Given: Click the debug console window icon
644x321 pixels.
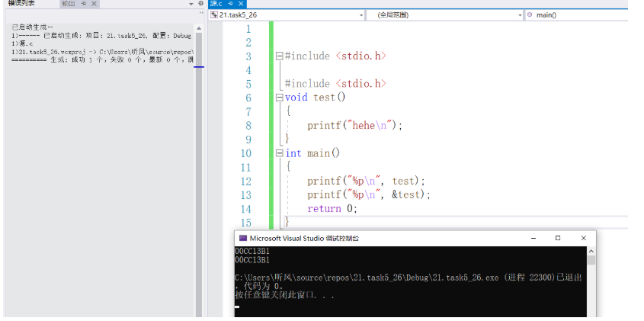Looking at the screenshot, I should pyautogui.click(x=243, y=238).
